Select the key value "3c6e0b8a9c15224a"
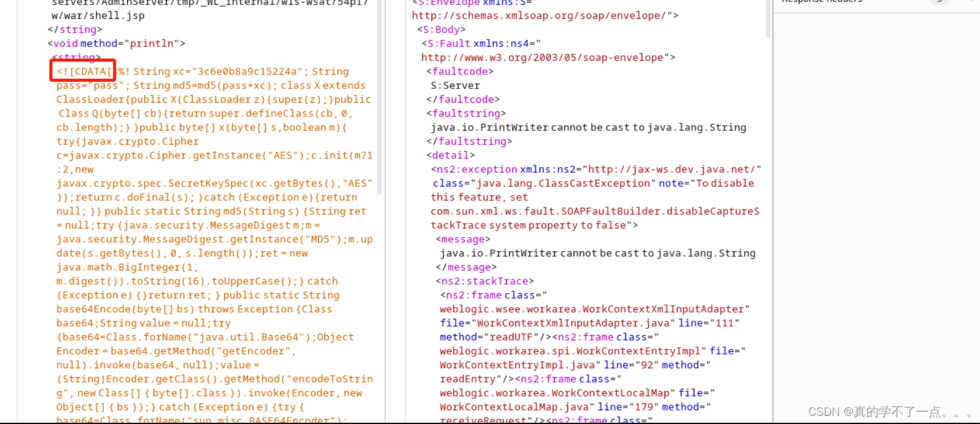980x424 pixels. pos(248,71)
